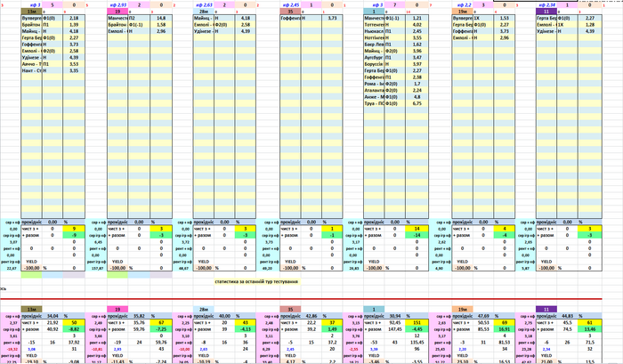Screen dimensions: 623x364
Task: Click the odds cell "1,7" in the Рома row
Action: pos(417,84)
